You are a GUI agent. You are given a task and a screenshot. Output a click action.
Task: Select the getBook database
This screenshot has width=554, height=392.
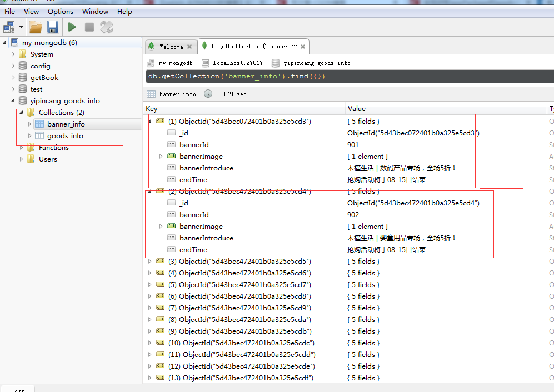pos(44,77)
